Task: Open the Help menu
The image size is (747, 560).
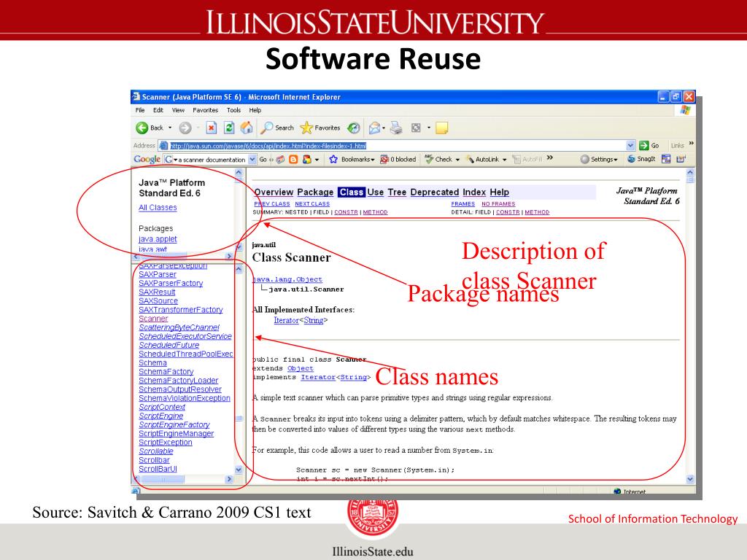Action: 255,110
